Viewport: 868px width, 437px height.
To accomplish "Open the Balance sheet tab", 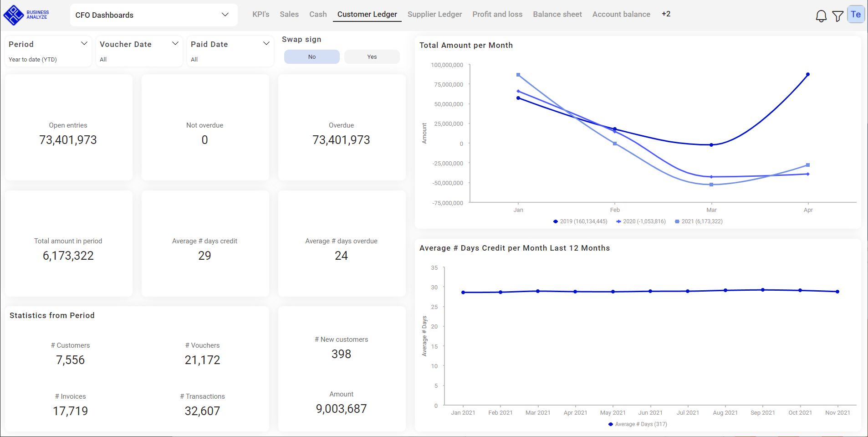I will point(557,14).
